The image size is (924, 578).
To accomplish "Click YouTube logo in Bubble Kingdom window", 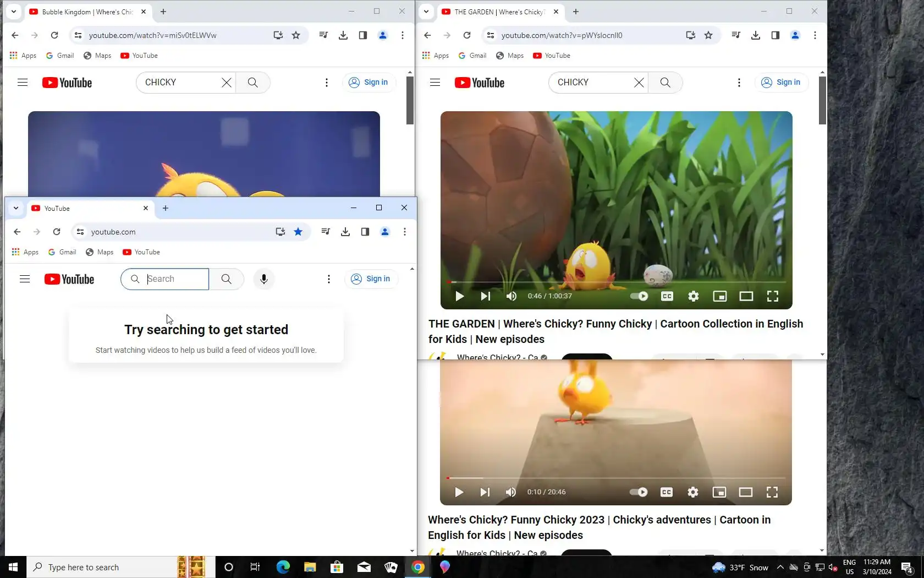I will click(67, 83).
